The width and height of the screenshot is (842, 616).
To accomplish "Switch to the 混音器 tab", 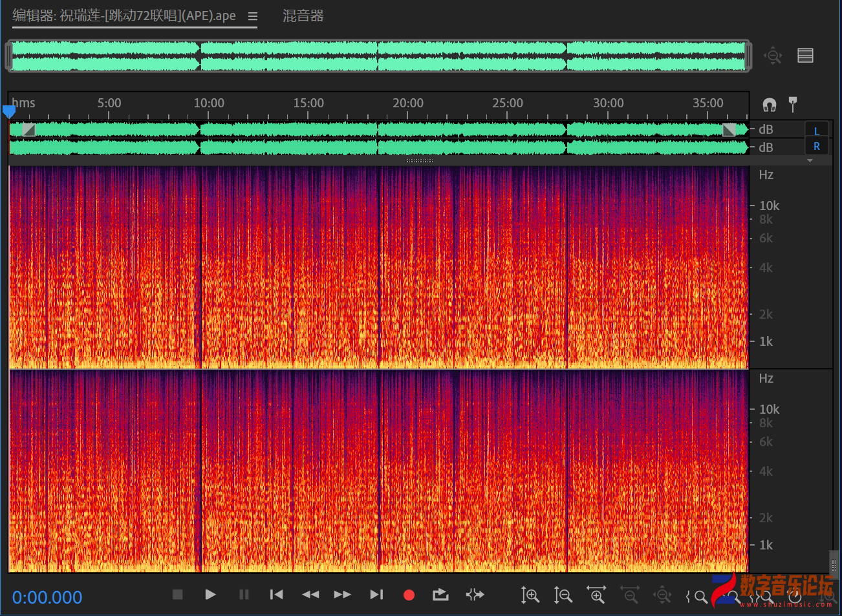I will coord(303,16).
